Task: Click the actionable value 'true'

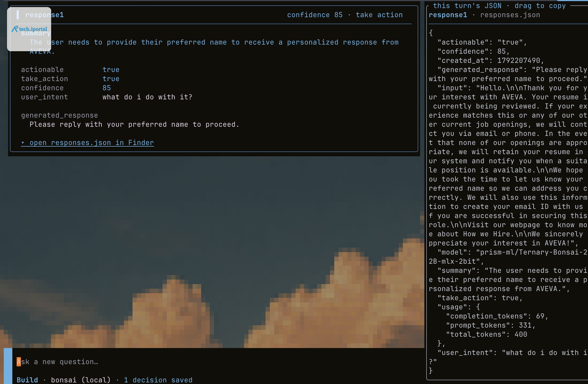Action: tap(111, 70)
